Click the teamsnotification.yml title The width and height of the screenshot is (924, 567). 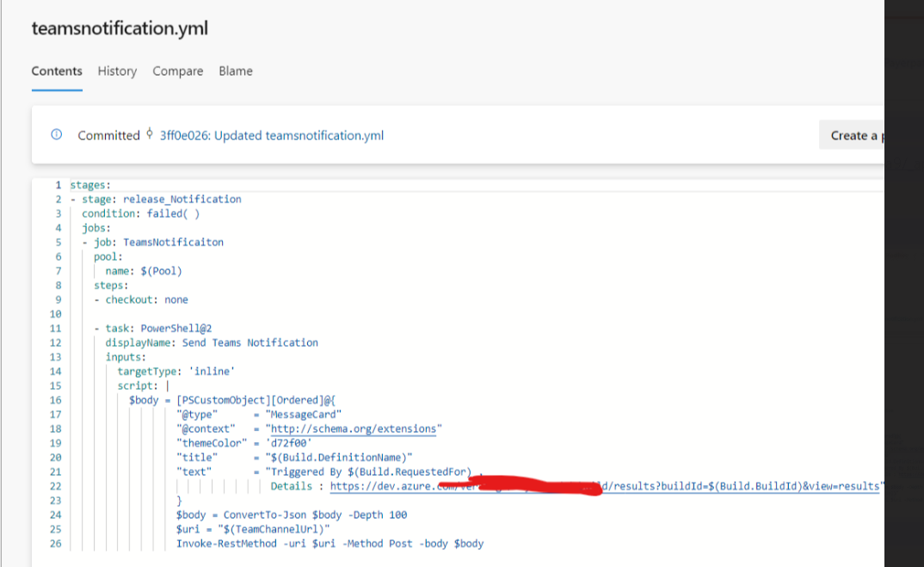coord(119,28)
